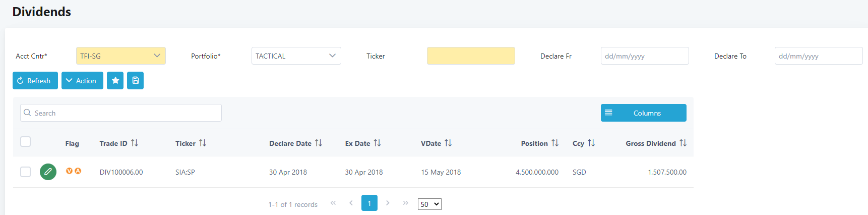Open the Columns chooser button

(x=643, y=113)
